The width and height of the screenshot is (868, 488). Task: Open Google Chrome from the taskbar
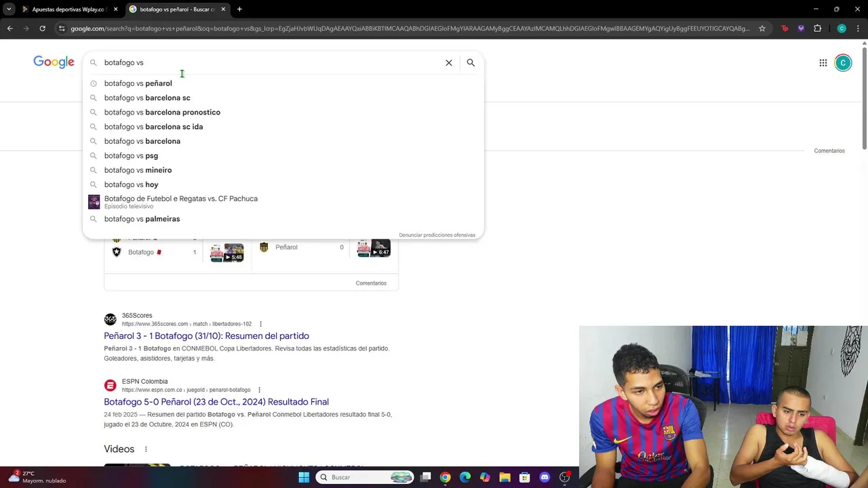click(445, 477)
